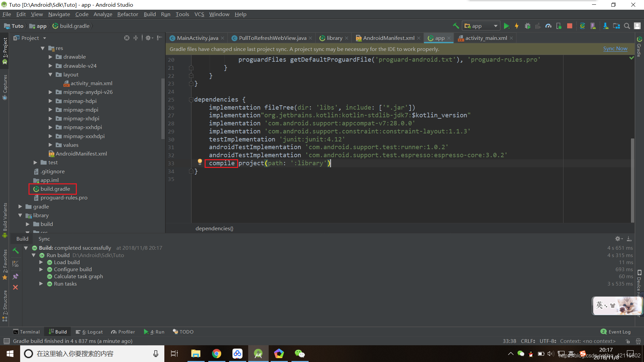Open AVD Manager icon
Image resolution: width=644 pixels, height=362 pixels.
click(593, 26)
